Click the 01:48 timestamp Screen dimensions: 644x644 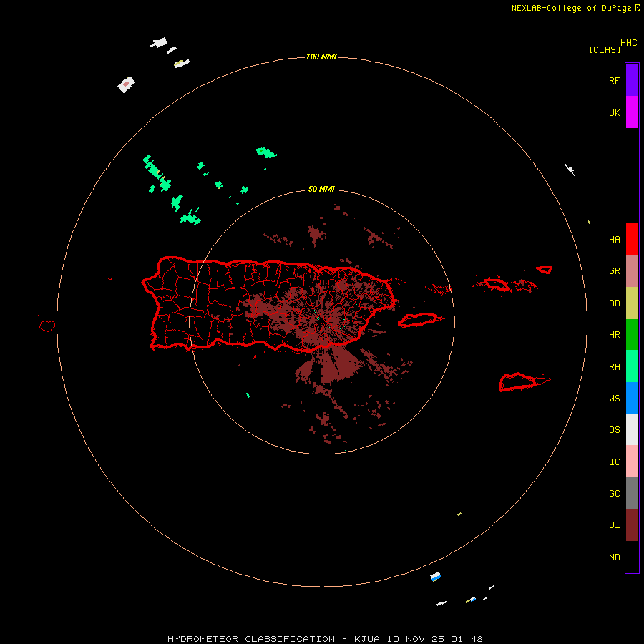click(x=467, y=639)
